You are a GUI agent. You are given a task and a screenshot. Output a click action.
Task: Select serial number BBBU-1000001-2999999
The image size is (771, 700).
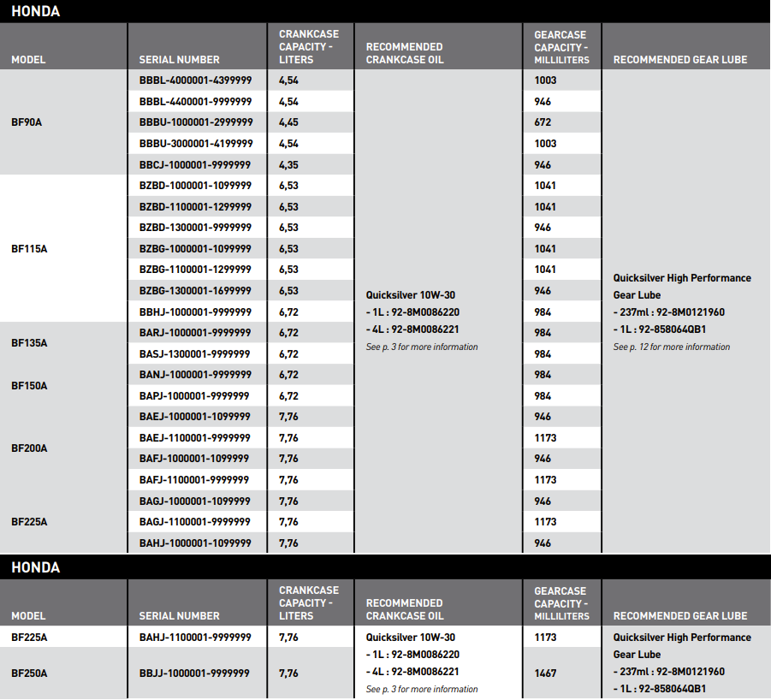click(x=196, y=122)
